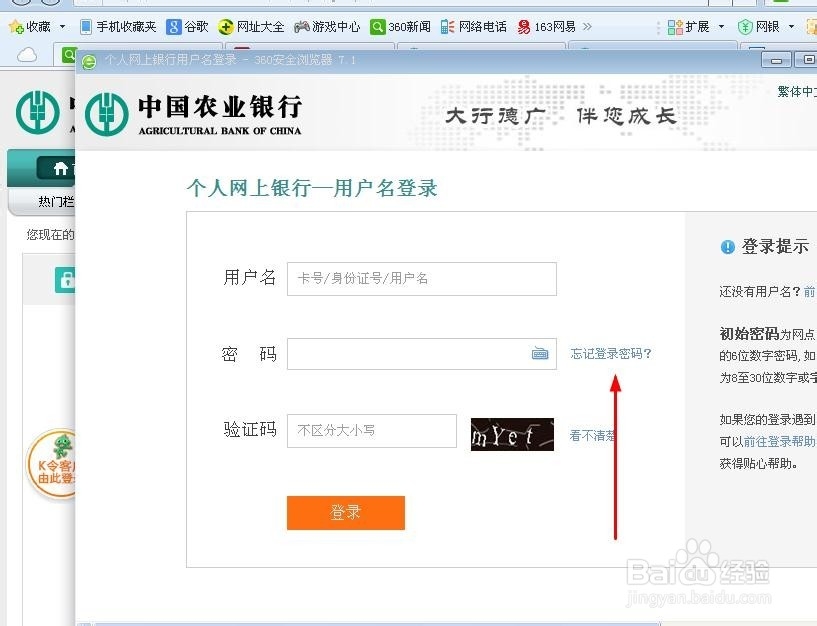Click the green lock icon in background page

pos(65,280)
